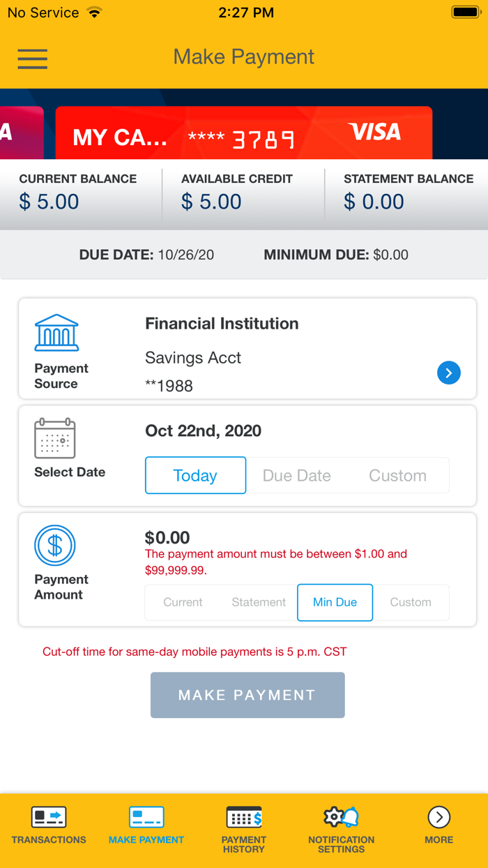Choose Statement payment amount
Viewport: 488px width, 868px height.
(x=259, y=602)
